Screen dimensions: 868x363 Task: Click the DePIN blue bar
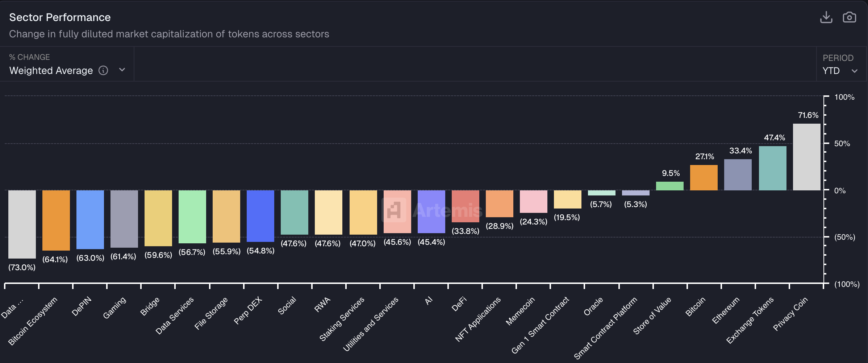point(90,219)
